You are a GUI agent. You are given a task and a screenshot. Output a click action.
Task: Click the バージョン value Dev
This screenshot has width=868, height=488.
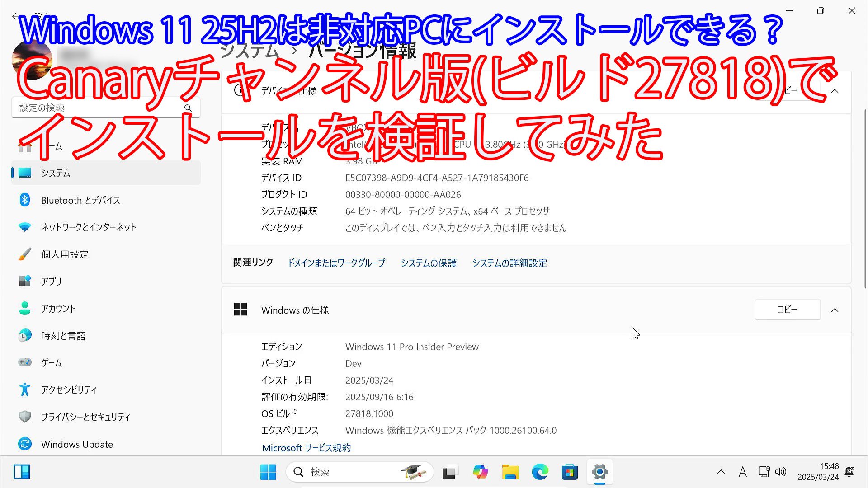click(353, 364)
